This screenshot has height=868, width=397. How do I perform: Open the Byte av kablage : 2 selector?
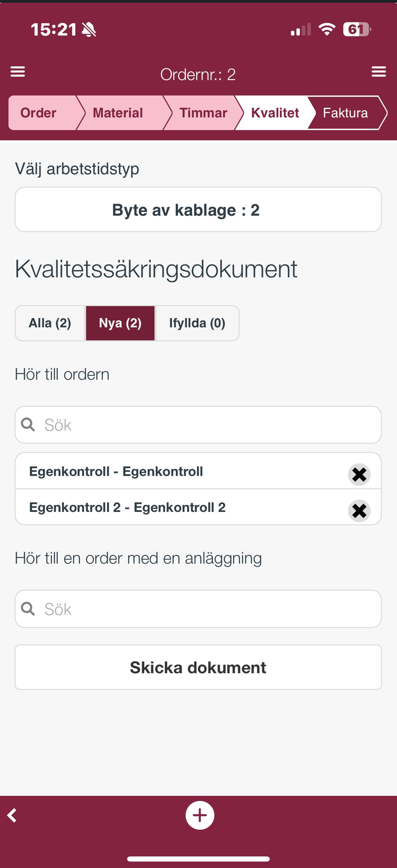198,209
